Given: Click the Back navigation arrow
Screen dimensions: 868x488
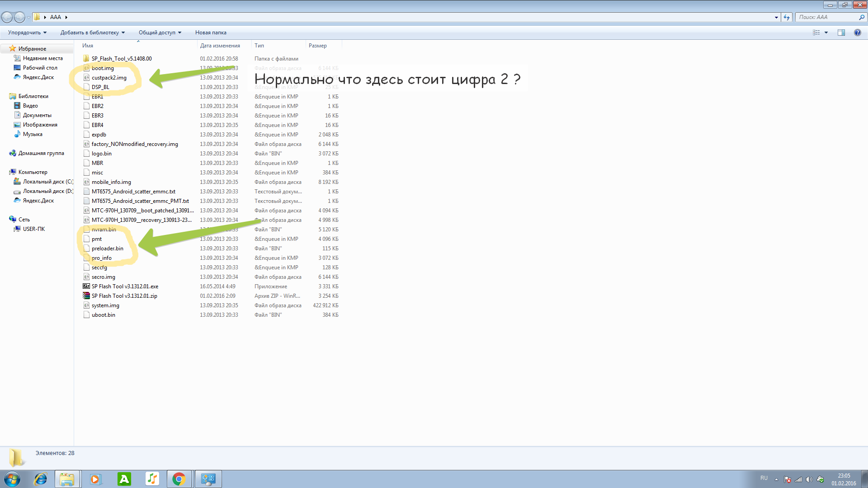Looking at the screenshot, I should tap(7, 17).
